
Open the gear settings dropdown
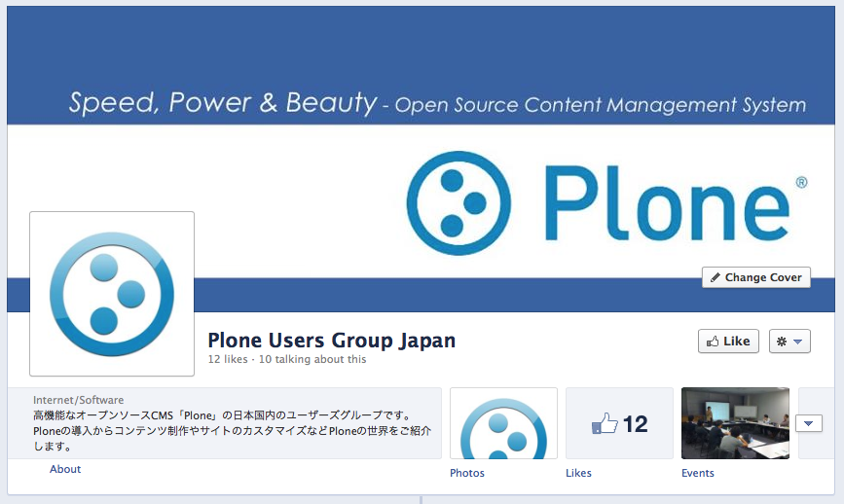point(789,341)
